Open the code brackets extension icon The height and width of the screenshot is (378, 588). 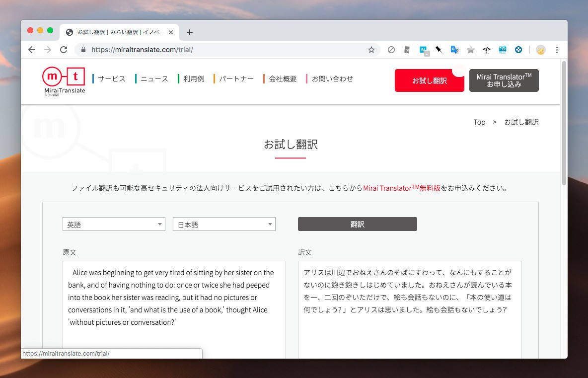(486, 50)
